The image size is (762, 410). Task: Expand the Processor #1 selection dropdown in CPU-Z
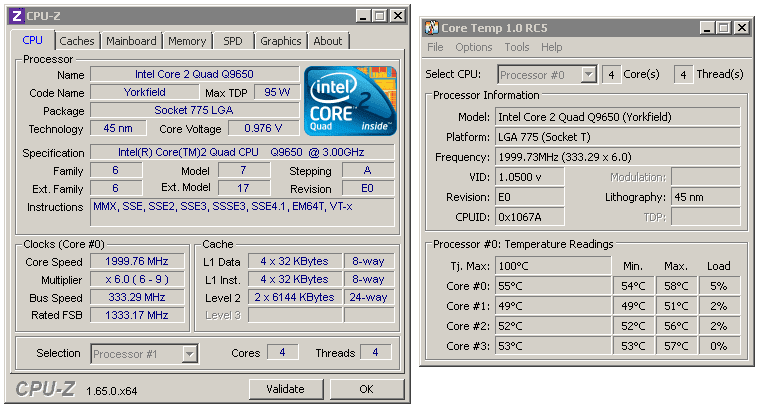190,354
